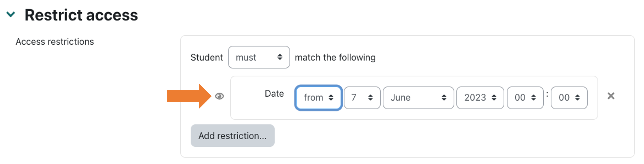This screenshot has height=164, width=644.
Task: Click the Date label of the restriction
Action: point(274,94)
